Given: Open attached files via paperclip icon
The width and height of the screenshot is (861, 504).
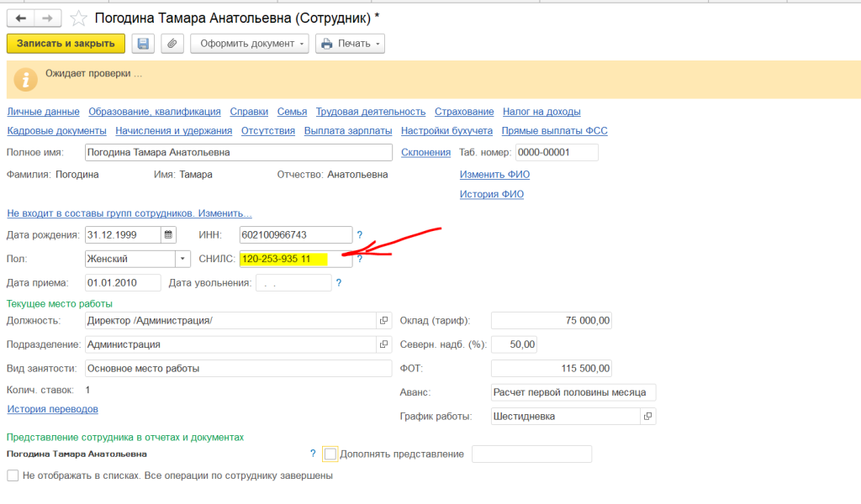Looking at the screenshot, I should 172,44.
